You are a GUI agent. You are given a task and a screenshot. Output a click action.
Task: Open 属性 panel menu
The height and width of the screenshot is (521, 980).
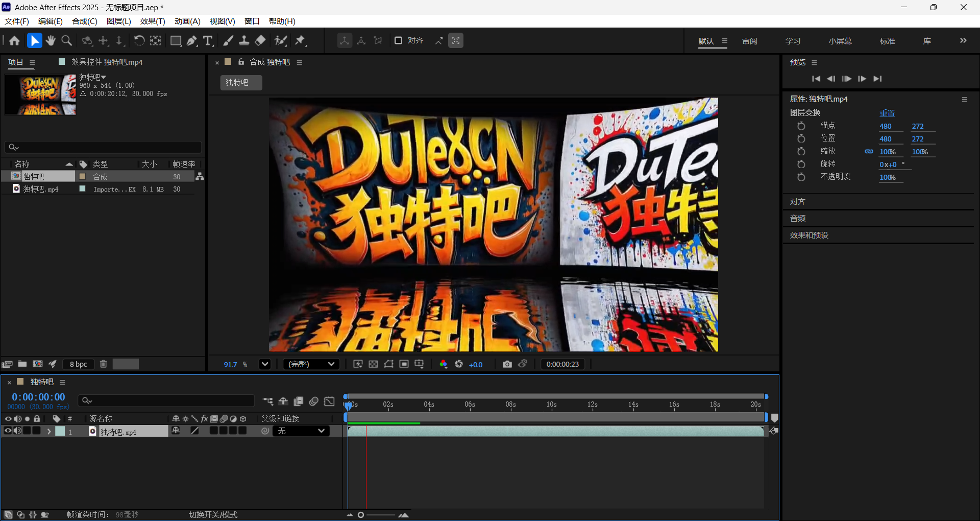click(965, 100)
